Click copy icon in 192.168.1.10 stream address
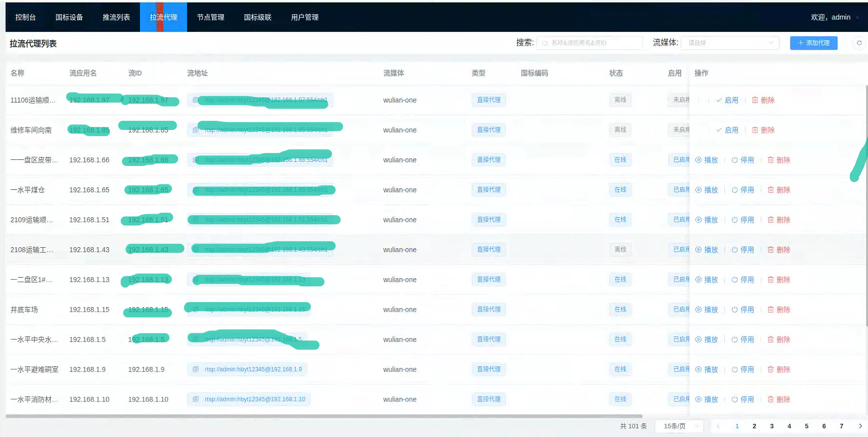The image size is (868, 437). click(195, 399)
